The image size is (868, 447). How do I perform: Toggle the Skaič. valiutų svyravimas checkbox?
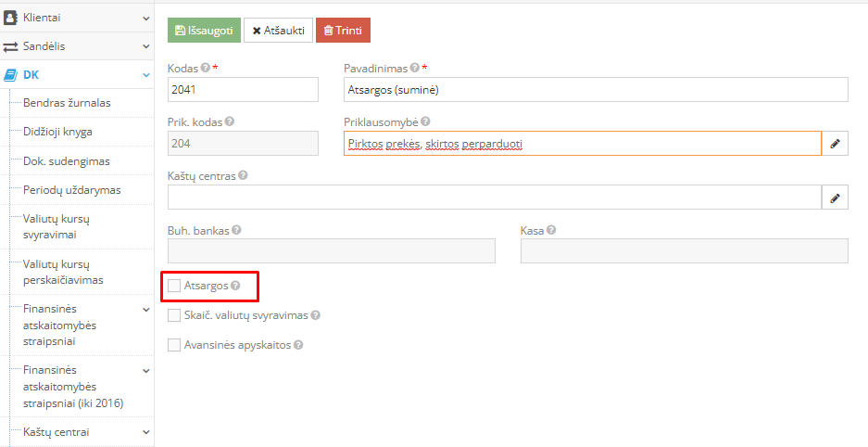[x=174, y=315]
